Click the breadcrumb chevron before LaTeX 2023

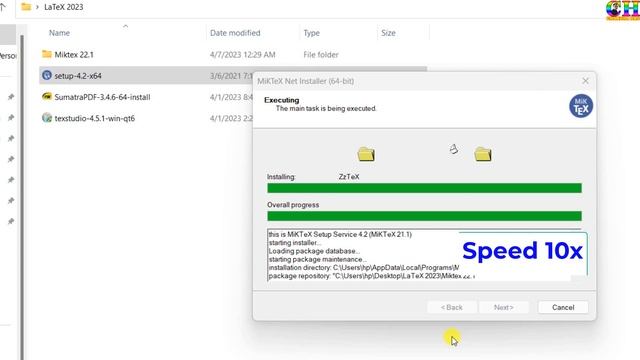(37, 7)
